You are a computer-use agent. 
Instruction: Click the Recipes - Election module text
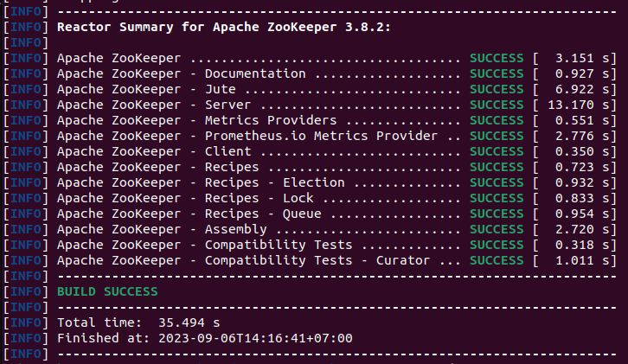pos(275,182)
